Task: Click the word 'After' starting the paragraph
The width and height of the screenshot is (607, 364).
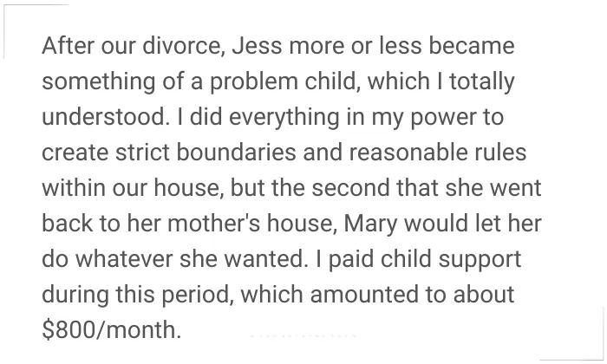Action: point(69,45)
